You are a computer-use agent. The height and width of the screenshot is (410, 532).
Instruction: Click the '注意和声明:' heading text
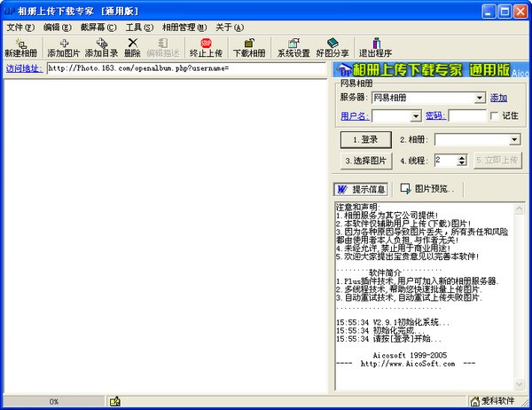(x=358, y=207)
